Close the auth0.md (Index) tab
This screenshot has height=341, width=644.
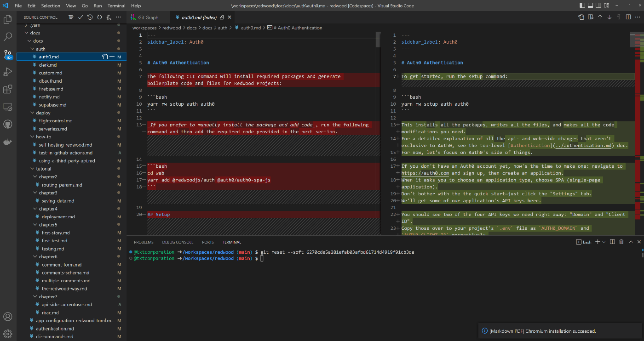coord(230,17)
